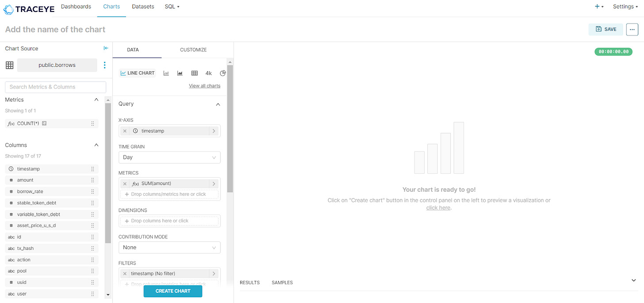Image resolution: width=644 pixels, height=303 pixels.
Task: Click the TRACEYE logo
Action: (x=29, y=9)
